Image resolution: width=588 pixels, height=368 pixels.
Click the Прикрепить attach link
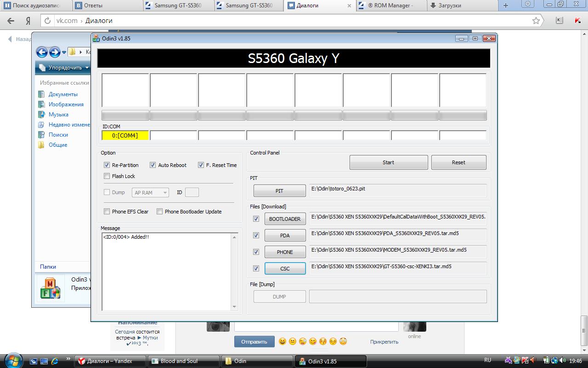click(x=384, y=342)
